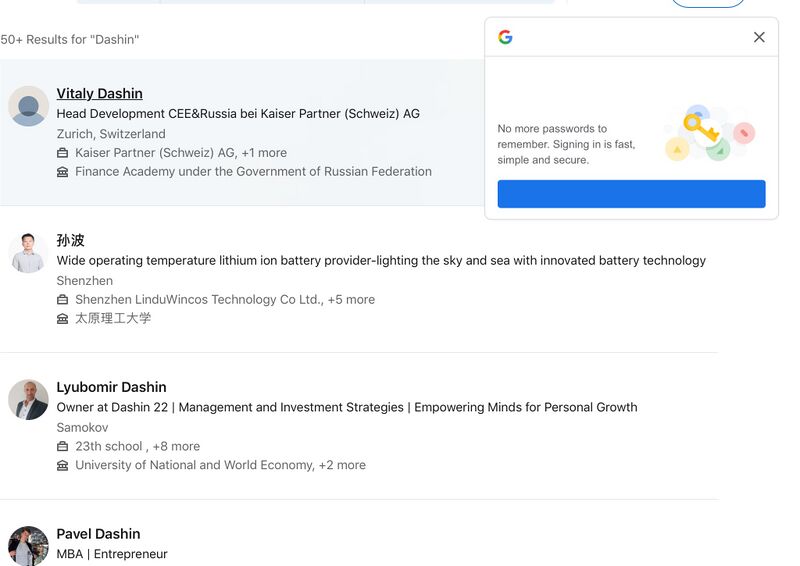Click school icon beside Finance Academy
800x566 pixels.
click(63, 172)
